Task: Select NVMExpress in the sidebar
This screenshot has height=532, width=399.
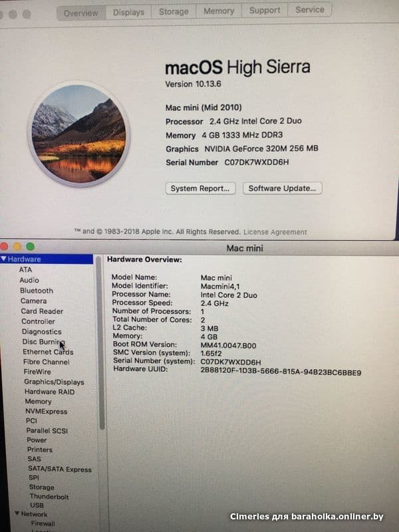Action: [47, 411]
